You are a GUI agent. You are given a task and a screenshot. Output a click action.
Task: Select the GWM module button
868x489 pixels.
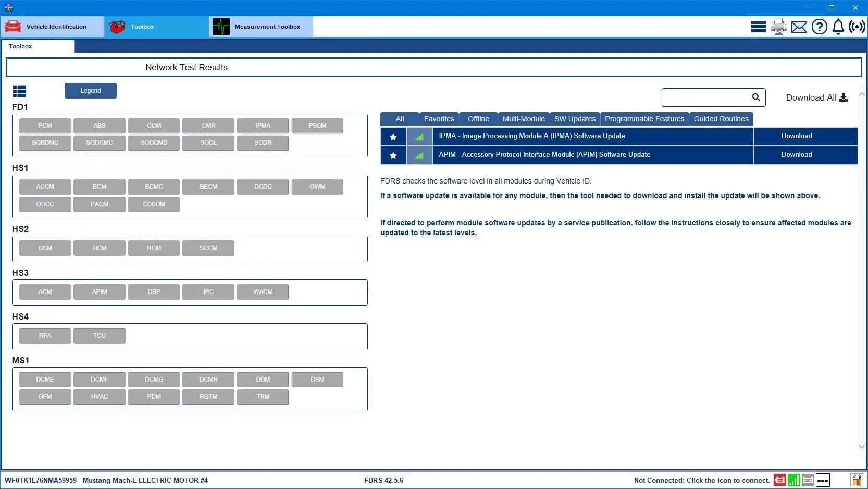click(x=317, y=187)
